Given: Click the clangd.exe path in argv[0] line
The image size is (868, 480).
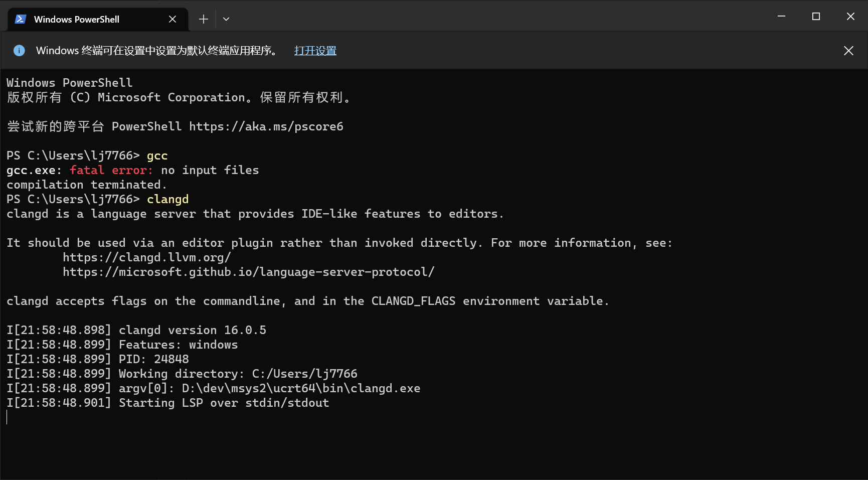Looking at the screenshot, I should pos(301,388).
